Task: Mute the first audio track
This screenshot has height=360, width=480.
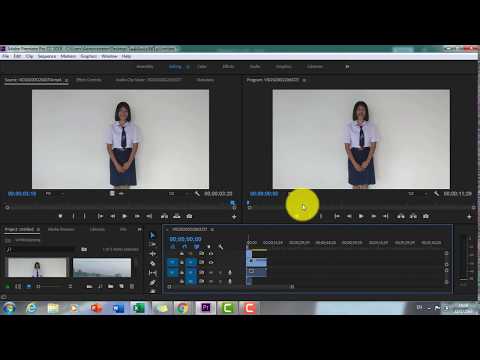Action: coord(211,272)
